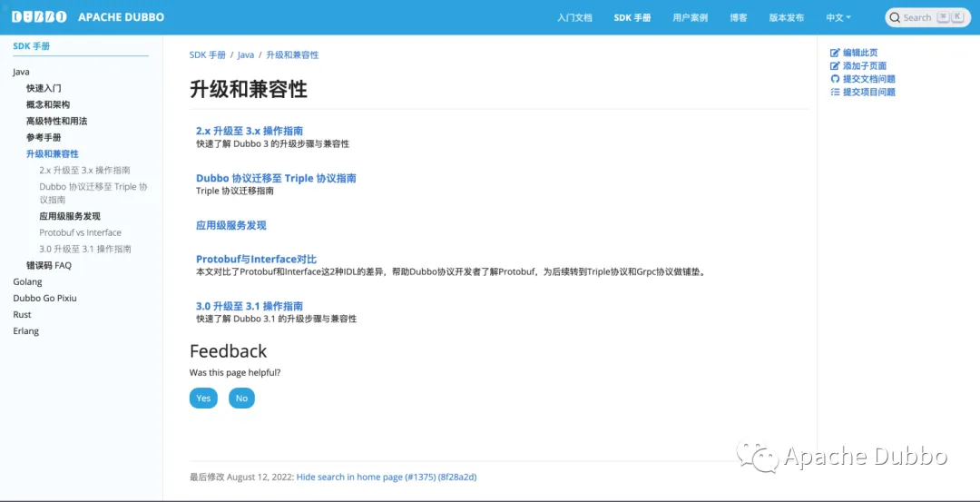Image resolution: width=980 pixels, height=502 pixels.
Task: Select 升级和兼容性 in the sidebar
Action: pos(53,153)
